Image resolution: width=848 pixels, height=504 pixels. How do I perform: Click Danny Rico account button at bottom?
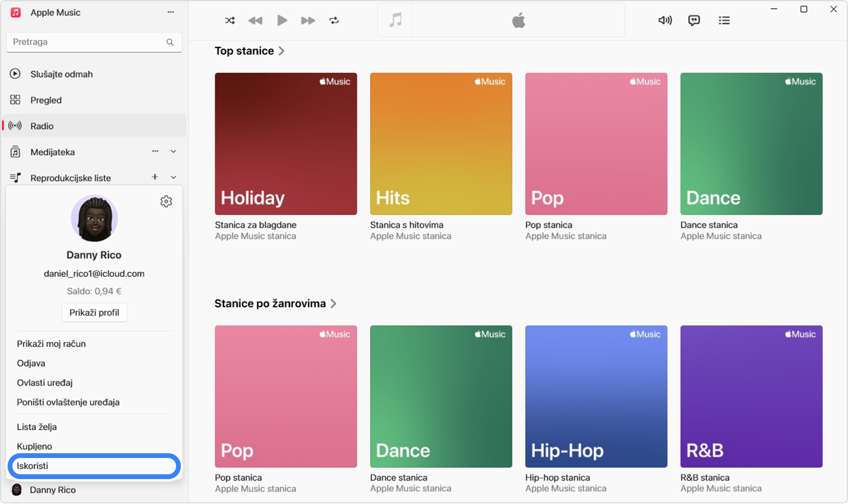94,489
